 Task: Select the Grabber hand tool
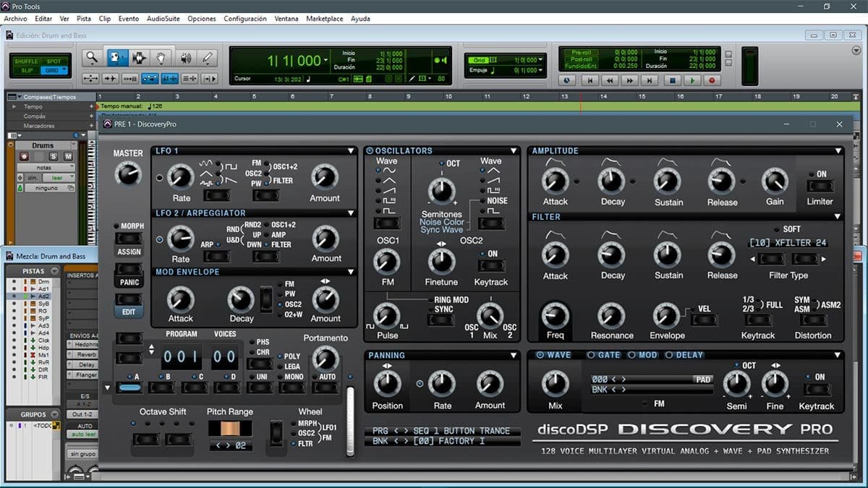[162, 58]
